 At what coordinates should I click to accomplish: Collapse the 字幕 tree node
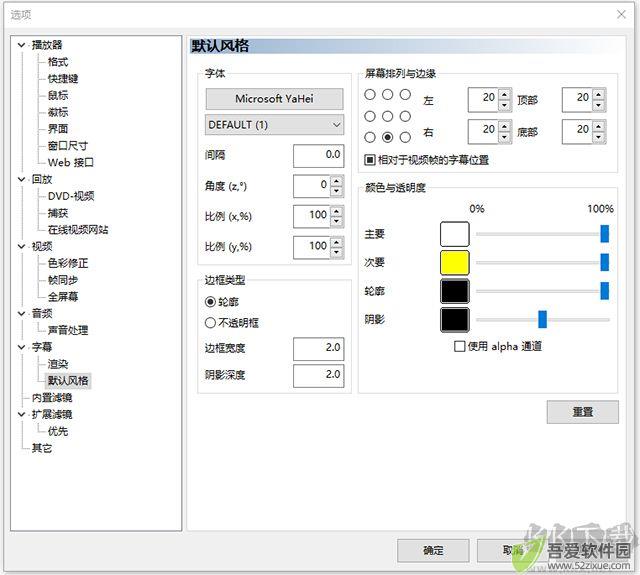click(x=21, y=347)
